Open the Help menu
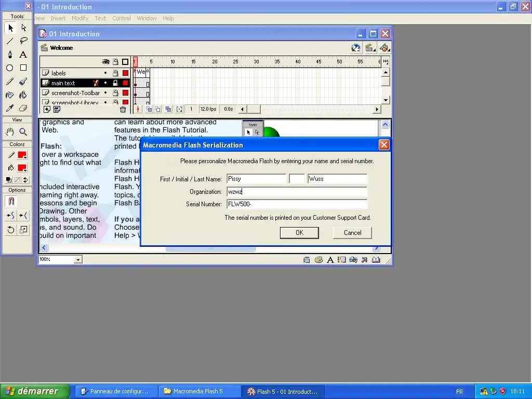This screenshot has height=399, width=532. 168,18
